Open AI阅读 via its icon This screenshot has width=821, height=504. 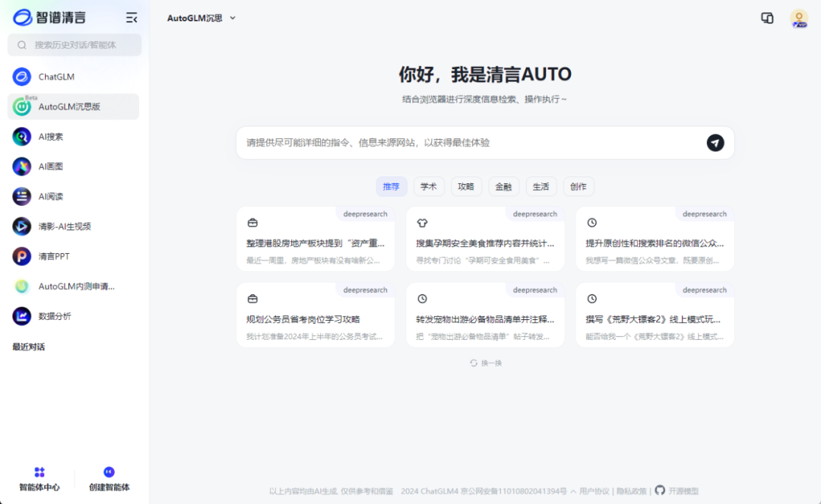click(21, 196)
